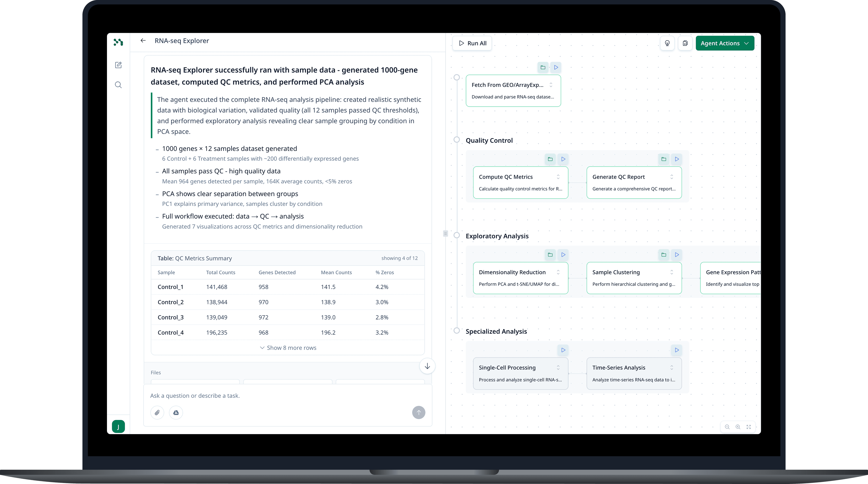Viewport: 868px width, 484px height.
Task: Click fit-to-screen icon on workflow canvas
Action: tap(749, 427)
